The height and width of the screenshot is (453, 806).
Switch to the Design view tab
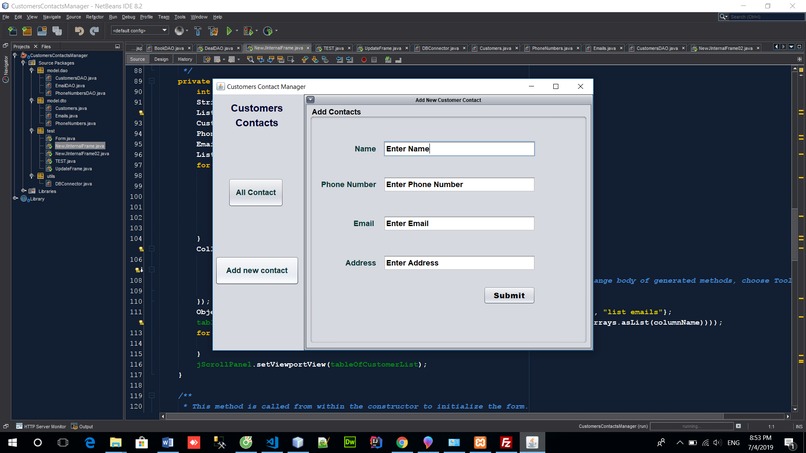pyautogui.click(x=161, y=60)
